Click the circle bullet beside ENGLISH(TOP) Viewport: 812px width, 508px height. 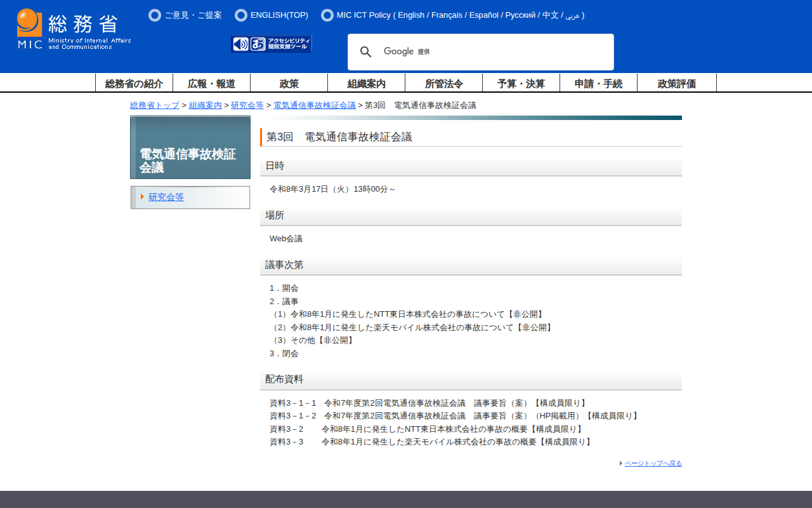[x=241, y=15]
